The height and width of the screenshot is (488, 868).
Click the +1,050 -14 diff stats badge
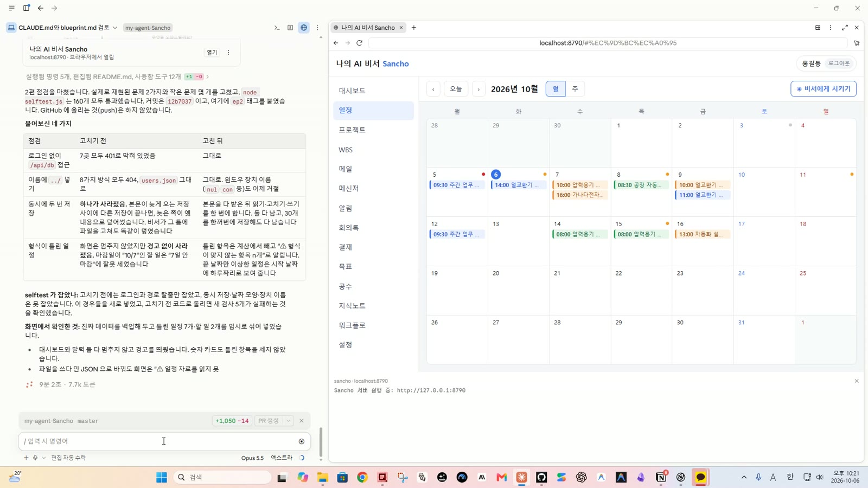[x=232, y=421]
